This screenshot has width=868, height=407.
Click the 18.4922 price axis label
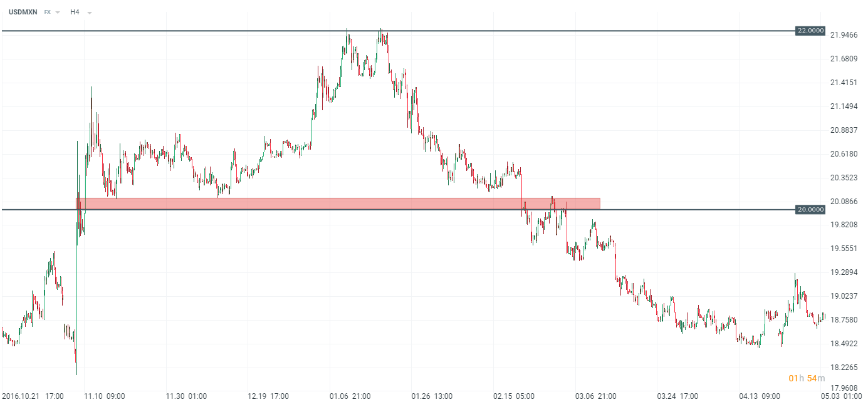coord(843,344)
